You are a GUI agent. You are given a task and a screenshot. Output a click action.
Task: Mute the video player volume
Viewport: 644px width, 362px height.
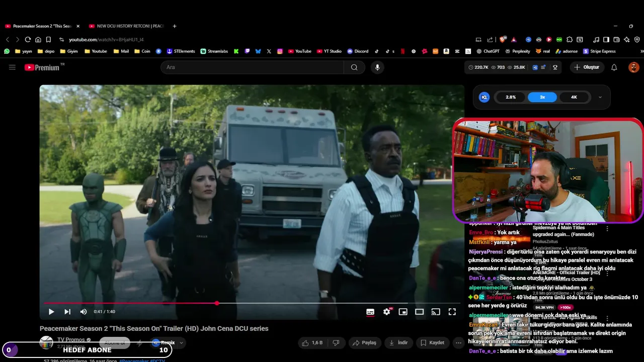click(84, 312)
